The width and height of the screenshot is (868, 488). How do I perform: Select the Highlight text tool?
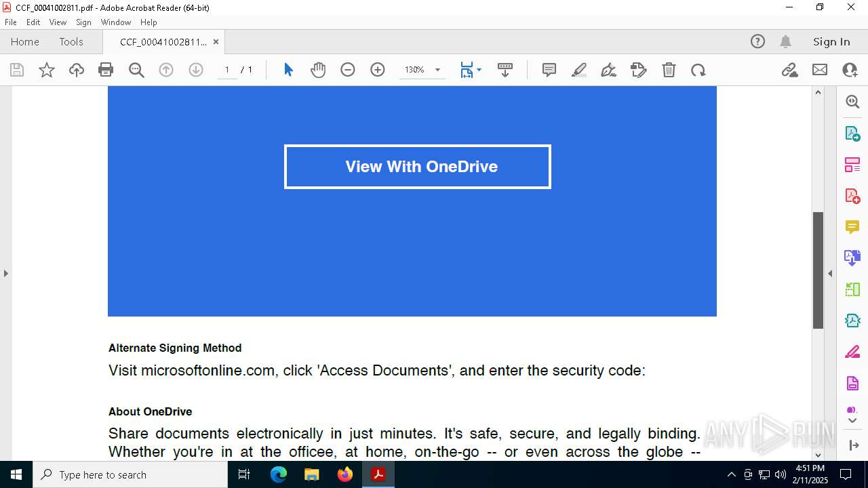click(x=579, y=70)
